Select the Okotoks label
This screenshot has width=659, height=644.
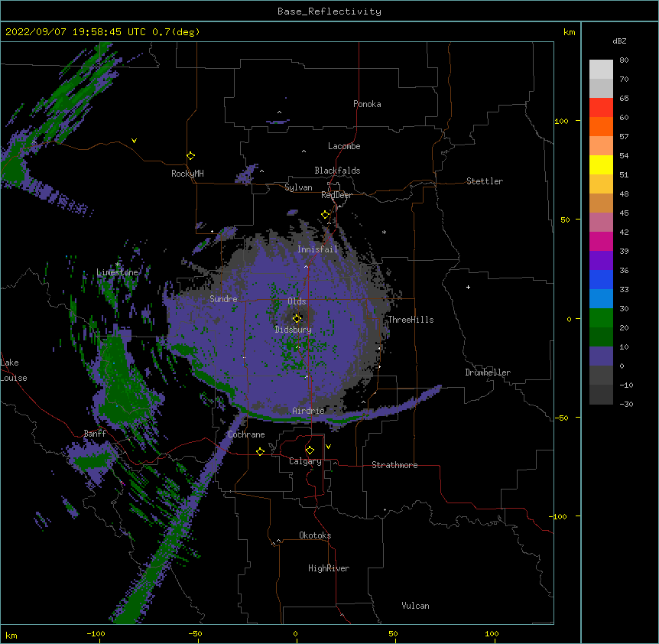tap(315, 535)
